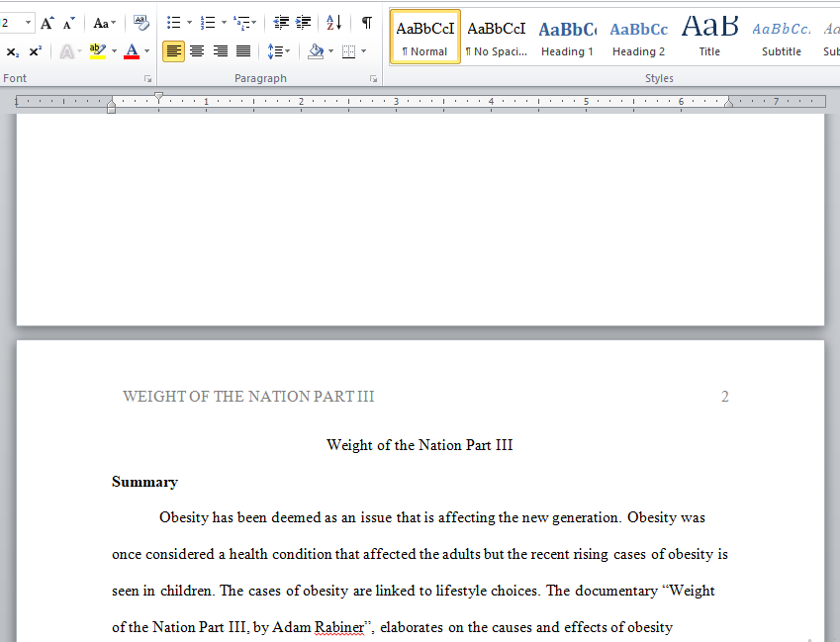The image size is (840, 642).
Task: Toggle Justify alignment
Action: pyautogui.click(x=243, y=51)
